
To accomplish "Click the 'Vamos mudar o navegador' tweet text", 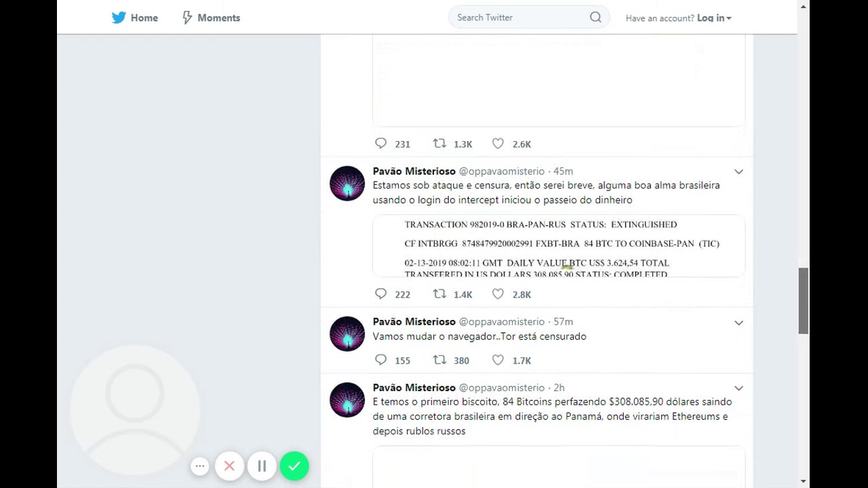I will click(479, 336).
